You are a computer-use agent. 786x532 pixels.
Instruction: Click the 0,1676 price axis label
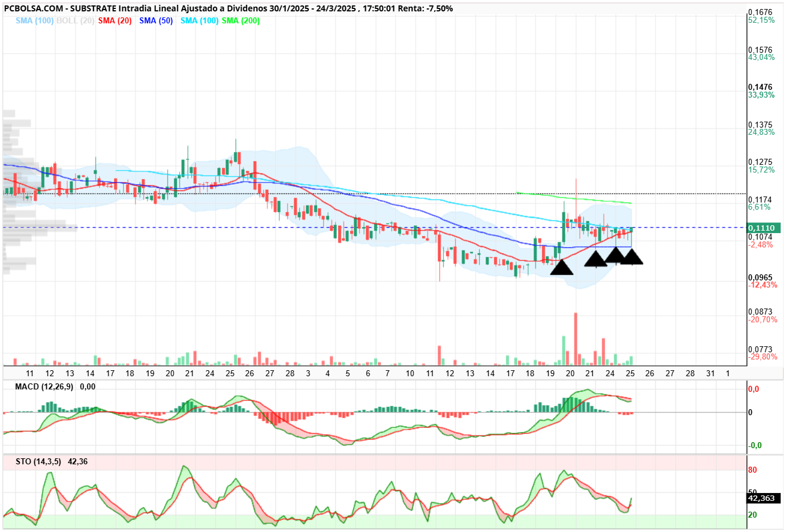click(760, 12)
